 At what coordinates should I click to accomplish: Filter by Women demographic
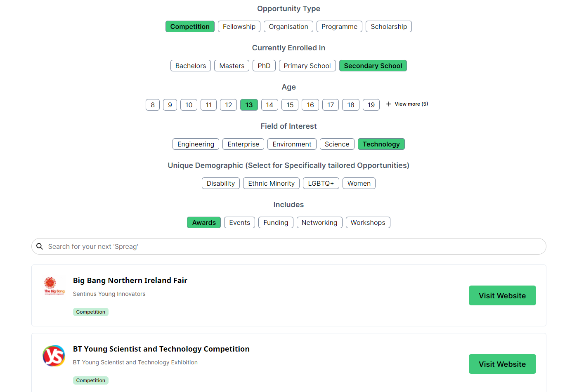(x=359, y=183)
